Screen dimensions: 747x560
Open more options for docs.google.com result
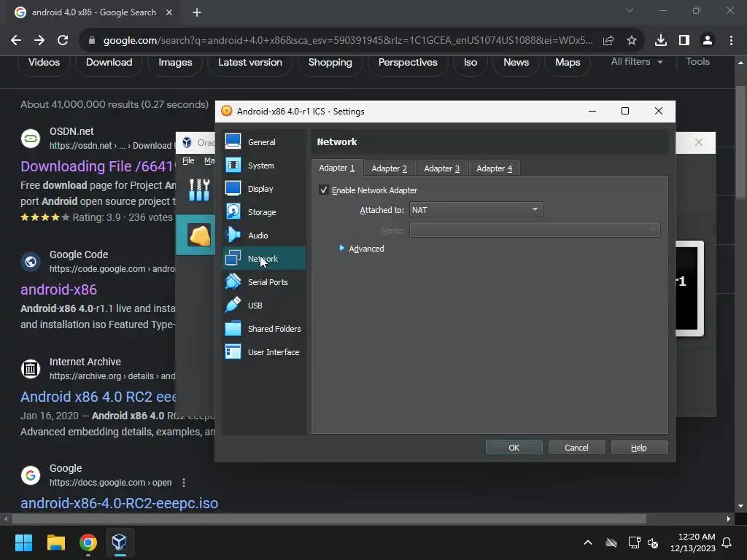184,483
